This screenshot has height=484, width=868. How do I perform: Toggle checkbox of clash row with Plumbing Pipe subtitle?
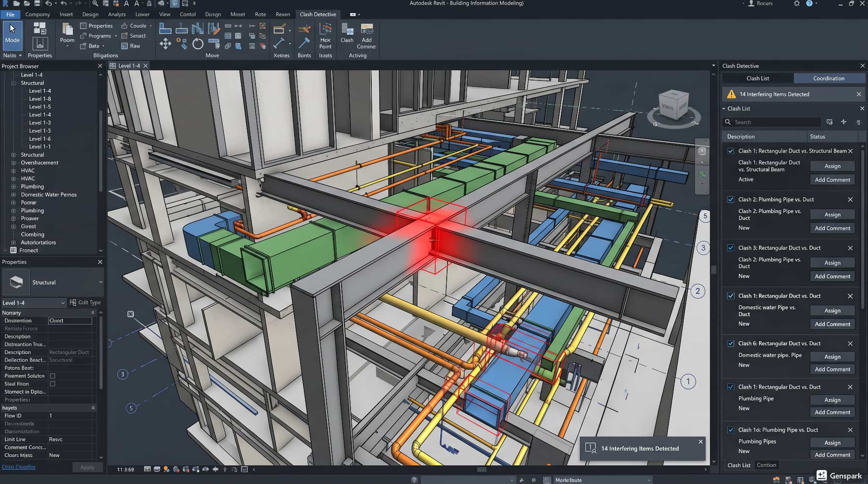(731, 387)
